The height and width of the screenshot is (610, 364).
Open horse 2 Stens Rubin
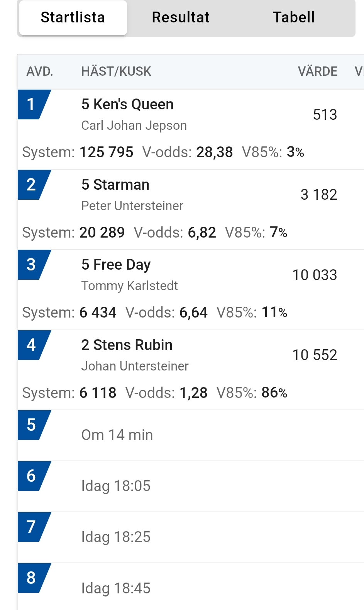coord(127,345)
